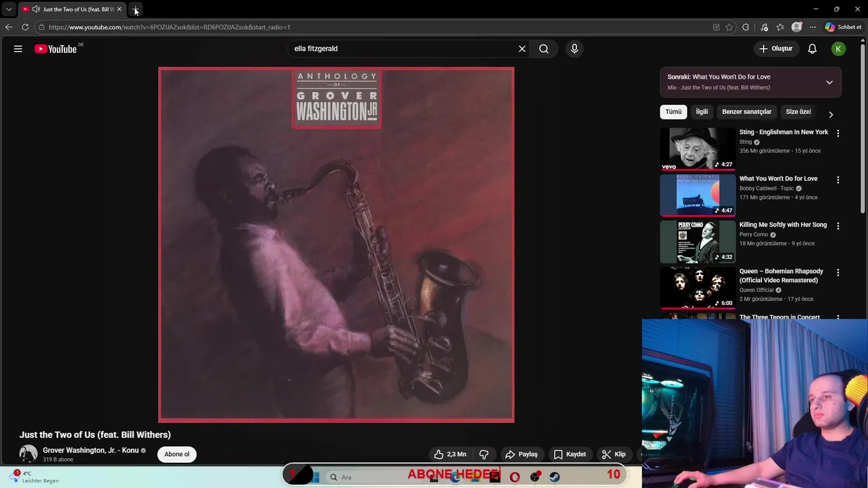Click the Oluştur create button
The height and width of the screenshot is (488, 868).
(x=776, y=49)
